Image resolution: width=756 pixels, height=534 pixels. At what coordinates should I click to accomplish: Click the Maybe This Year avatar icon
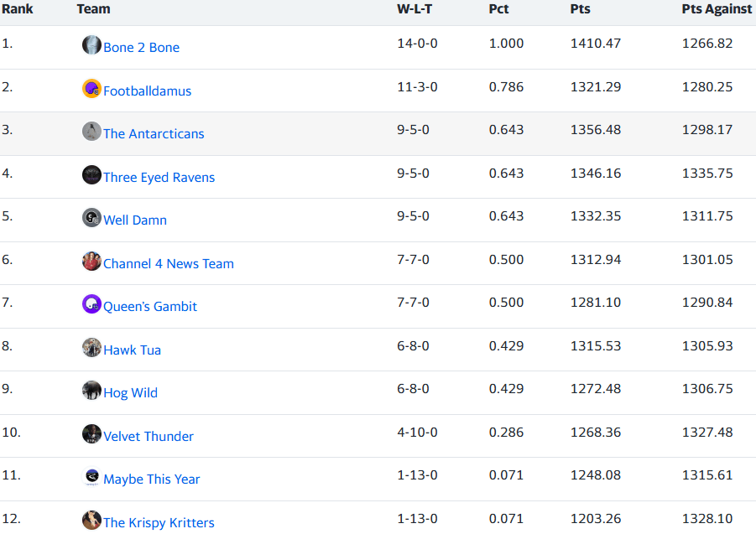coord(91,478)
